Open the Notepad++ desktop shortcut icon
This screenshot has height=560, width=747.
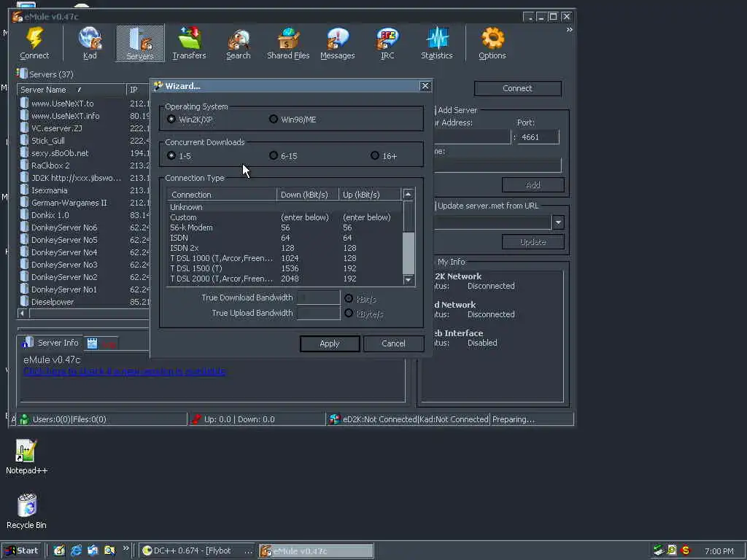pyautogui.click(x=26, y=451)
